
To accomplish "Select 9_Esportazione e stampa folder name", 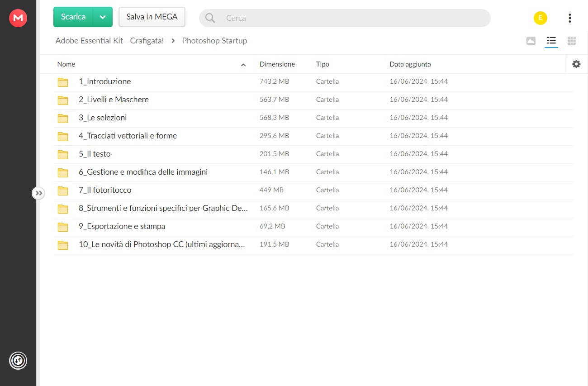I will pyautogui.click(x=122, y=226).
